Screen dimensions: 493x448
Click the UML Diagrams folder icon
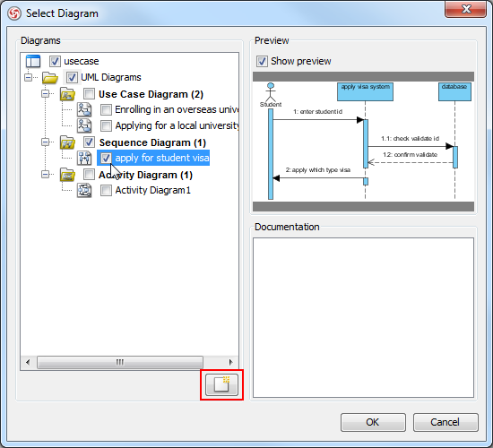tap(50, 77)
